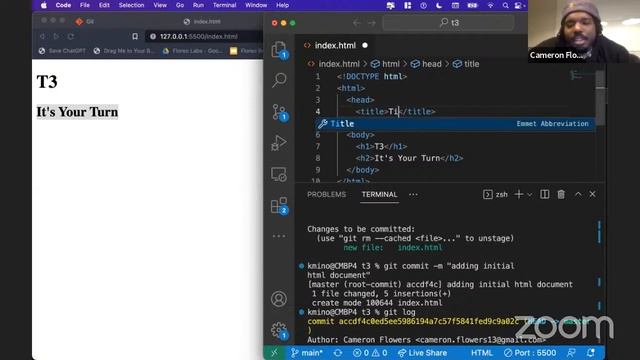Click the T3 heading on the webpage
The width and height of the screenshot is (640, 360).
tap(47, 82)
